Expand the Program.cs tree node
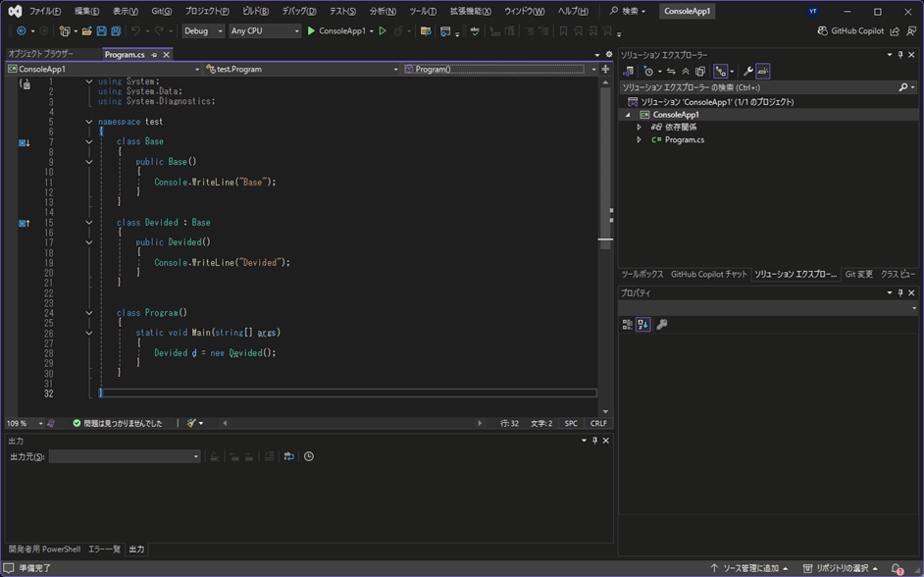 (640, 140)
